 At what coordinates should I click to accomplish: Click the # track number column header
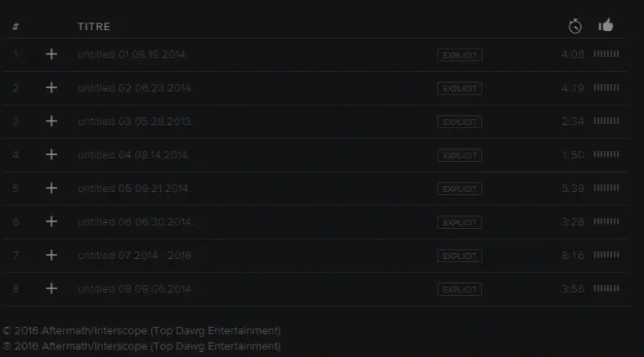click(16, 27)
